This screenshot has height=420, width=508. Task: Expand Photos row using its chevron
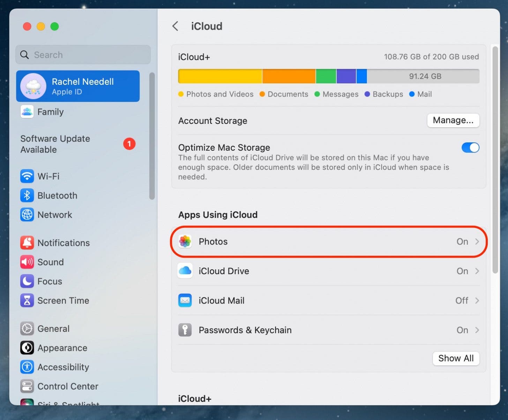pos(477,241)
